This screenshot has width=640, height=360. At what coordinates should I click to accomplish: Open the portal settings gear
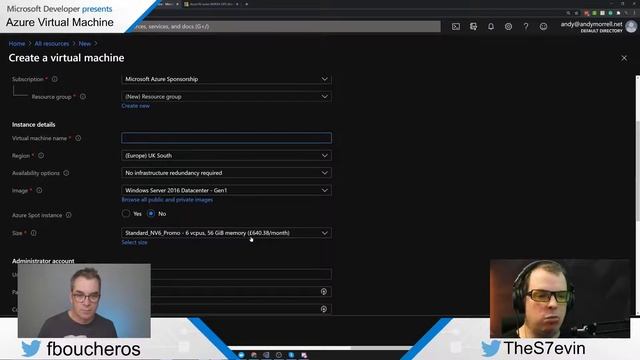coord(508,27)
